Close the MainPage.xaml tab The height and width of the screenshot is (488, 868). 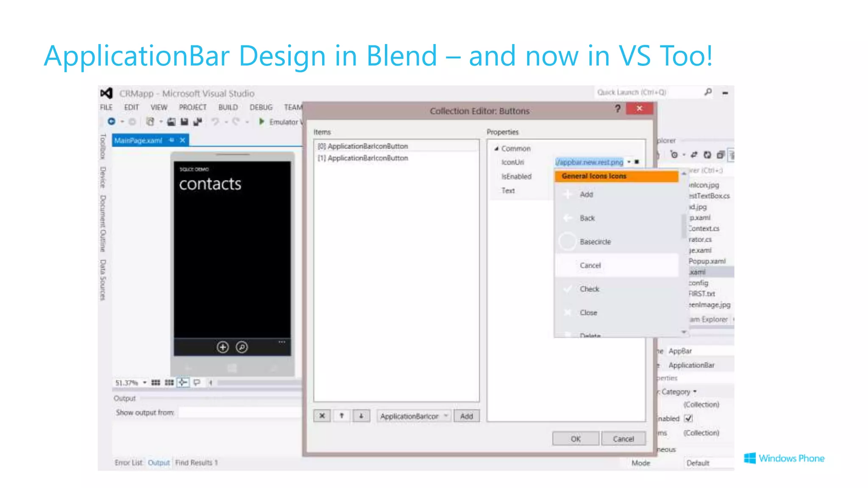pos(183,140)
